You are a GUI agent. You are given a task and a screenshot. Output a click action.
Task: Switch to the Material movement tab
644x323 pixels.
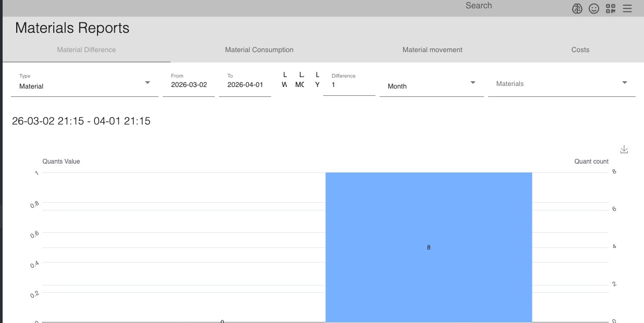tap(432, 50)
